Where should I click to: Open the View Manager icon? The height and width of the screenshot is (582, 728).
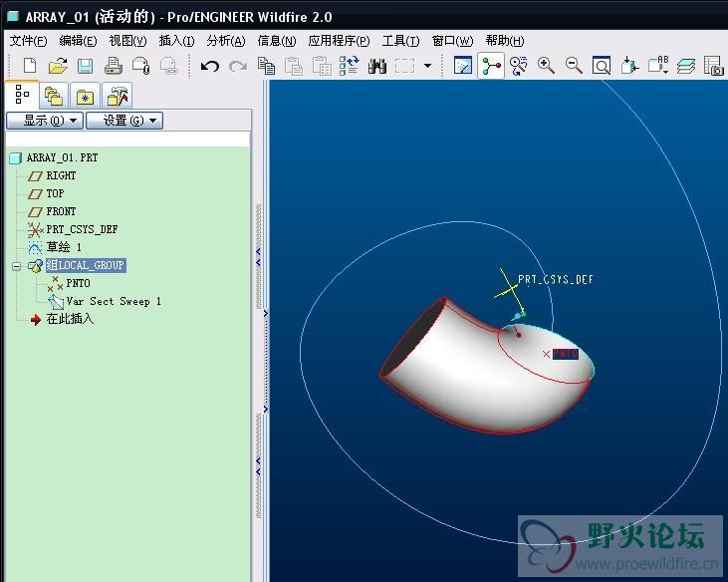pos(714,66)
